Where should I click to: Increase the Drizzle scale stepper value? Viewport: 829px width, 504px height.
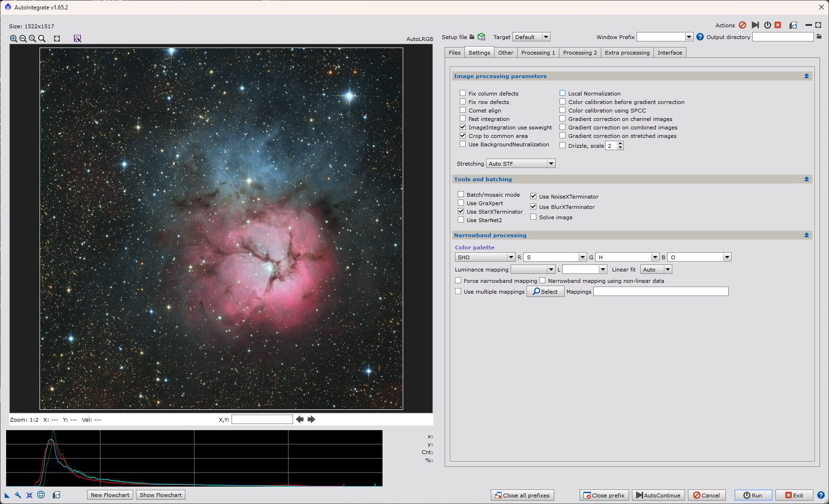[x=620, y=144]
